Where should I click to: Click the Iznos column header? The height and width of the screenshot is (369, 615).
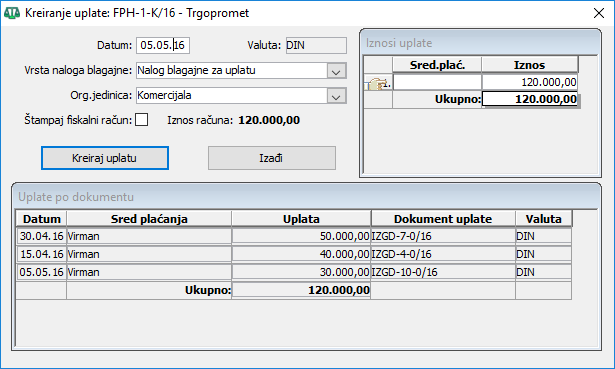pyautogui.click(x=530, y=65)
